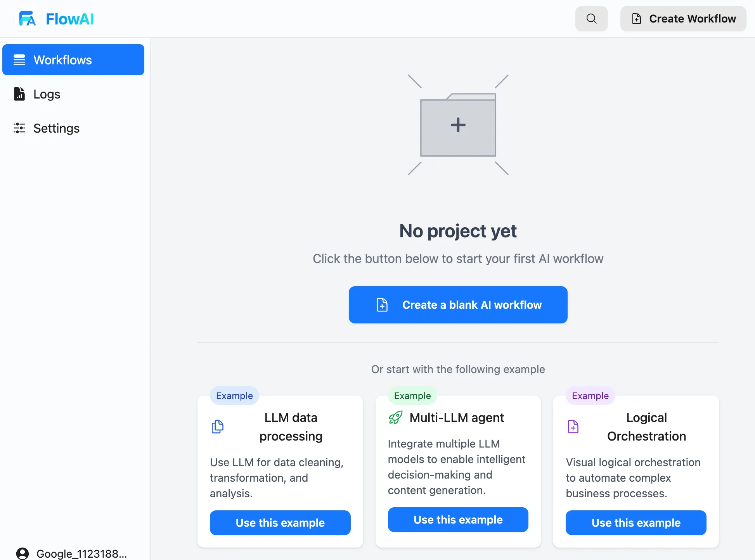Image resolution: width=755 pixels, height=560 pixels.
Task: Click the Settings menu item
Action: (x=57, y=128)
